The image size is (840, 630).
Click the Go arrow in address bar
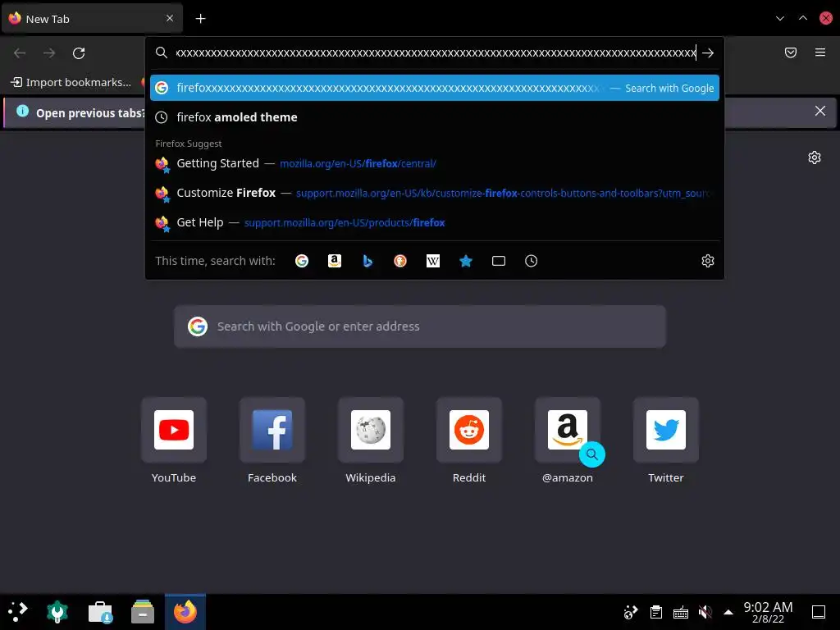click(x=708, y=53)
